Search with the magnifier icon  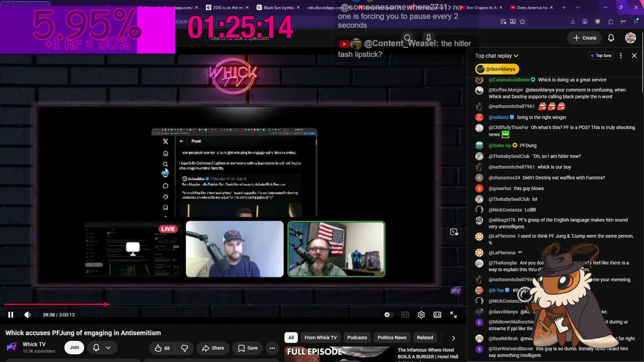click(408, 38)
